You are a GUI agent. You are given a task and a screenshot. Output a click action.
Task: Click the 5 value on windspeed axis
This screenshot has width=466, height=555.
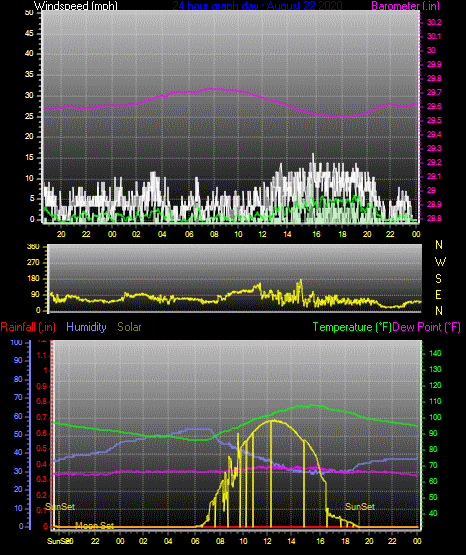click(x=32, y=199)
